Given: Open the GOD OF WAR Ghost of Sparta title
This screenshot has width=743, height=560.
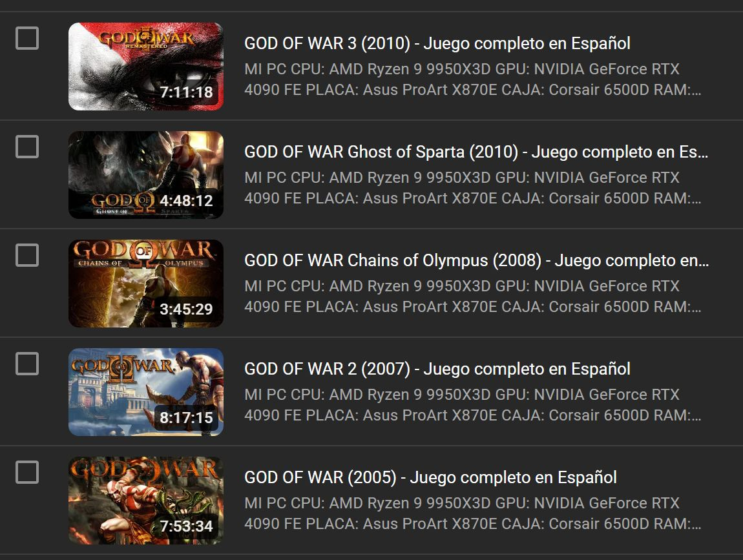Looking at the screenshot, I should pos(476,152).
